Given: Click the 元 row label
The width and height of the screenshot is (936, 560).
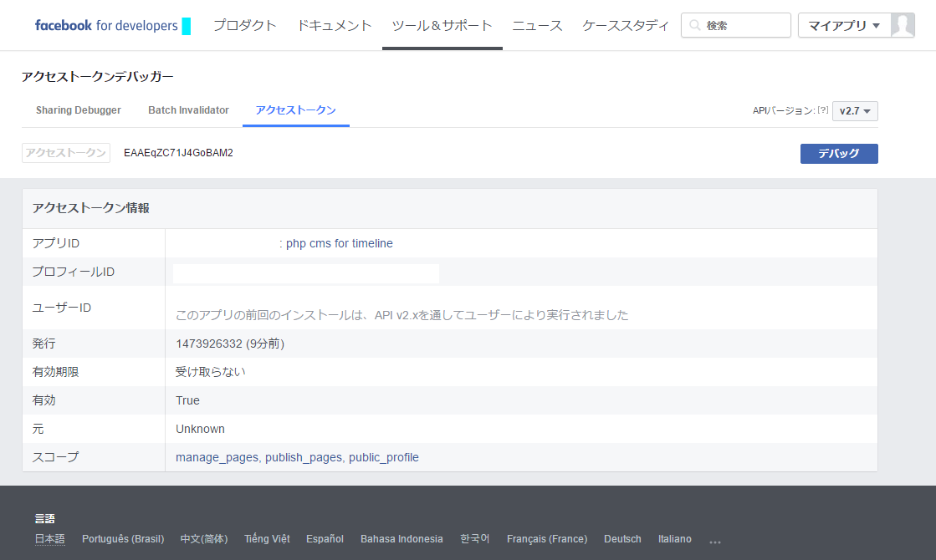Looking at the screenshot, I should click(38, 430).
